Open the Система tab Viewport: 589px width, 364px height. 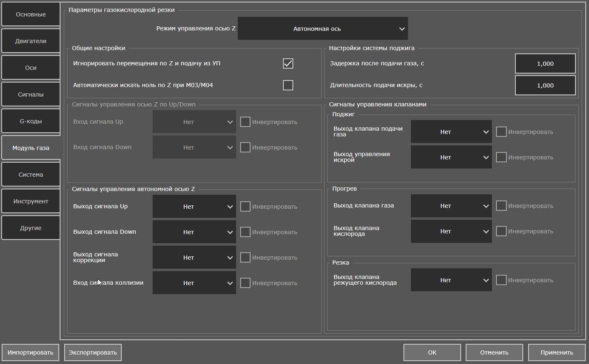point(31,175)
